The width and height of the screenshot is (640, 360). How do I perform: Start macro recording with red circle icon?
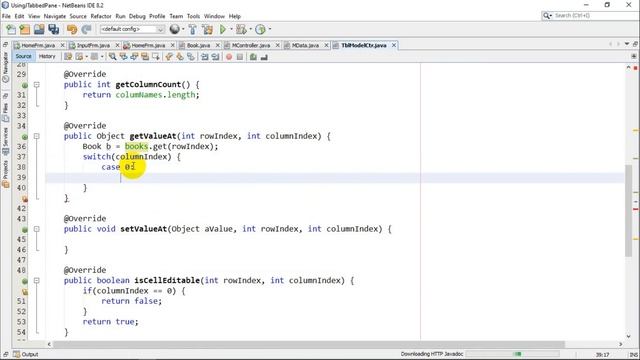pos(229,57)
